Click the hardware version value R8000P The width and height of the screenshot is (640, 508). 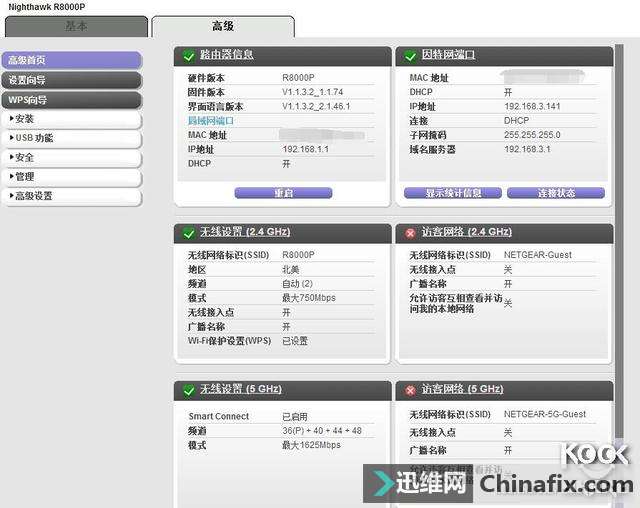(298, 78)
